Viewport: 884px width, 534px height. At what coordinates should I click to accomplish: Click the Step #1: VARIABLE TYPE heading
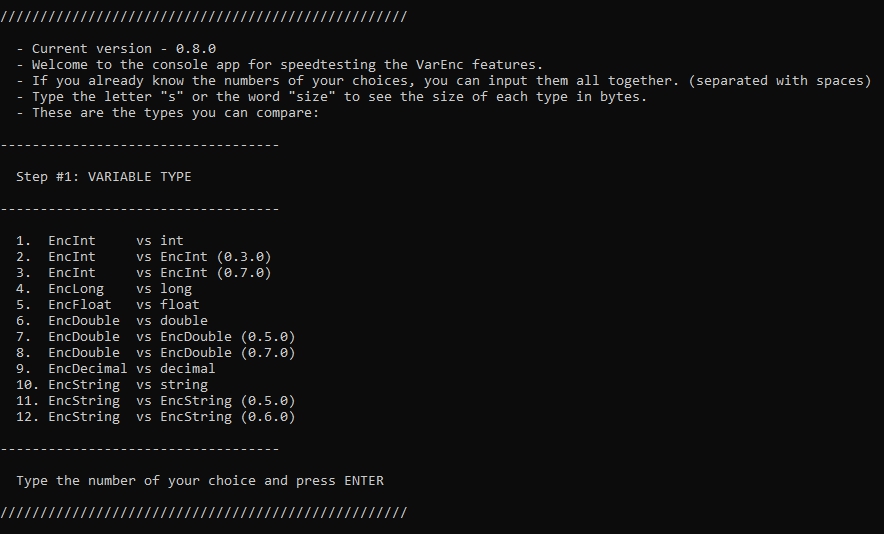[104, 176]
